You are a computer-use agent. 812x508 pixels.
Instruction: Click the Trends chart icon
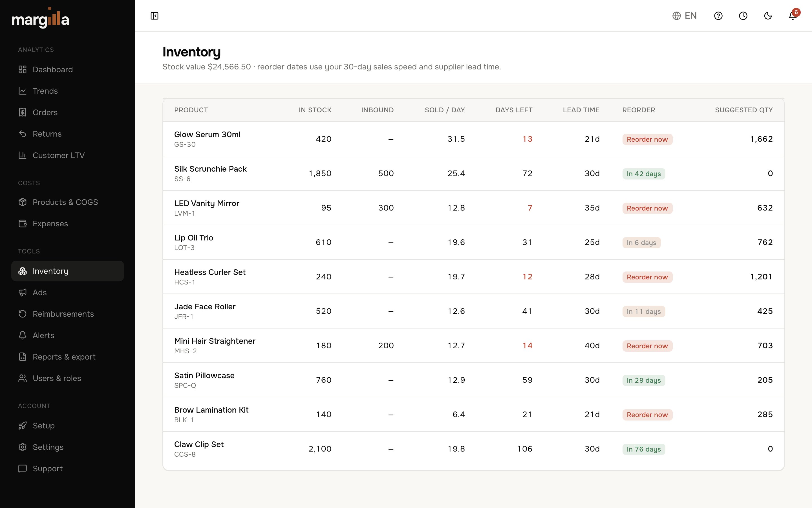23,91
